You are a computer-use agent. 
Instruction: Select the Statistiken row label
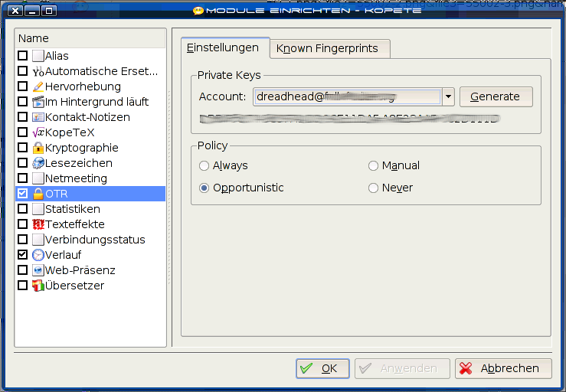click(73, 209)
